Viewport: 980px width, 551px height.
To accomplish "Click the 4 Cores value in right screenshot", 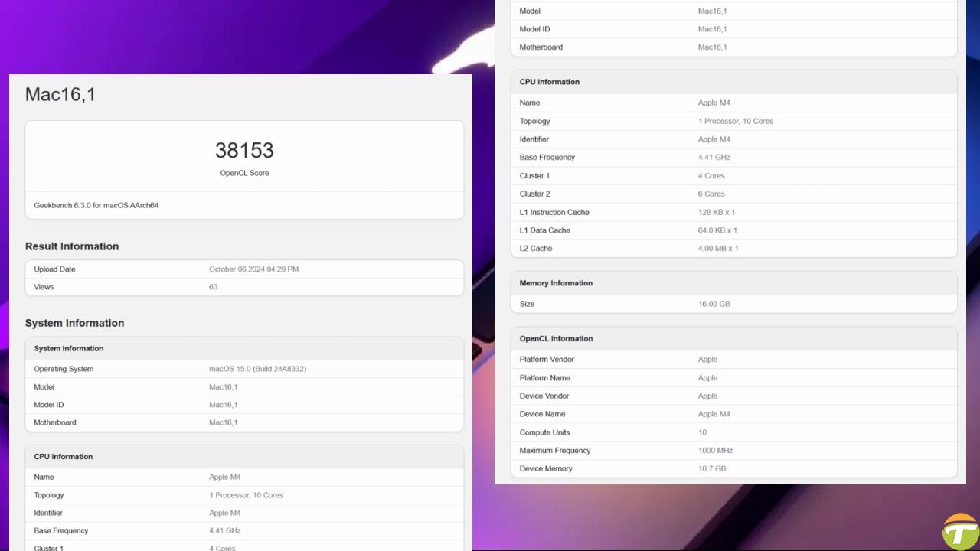I will [711, 176].
